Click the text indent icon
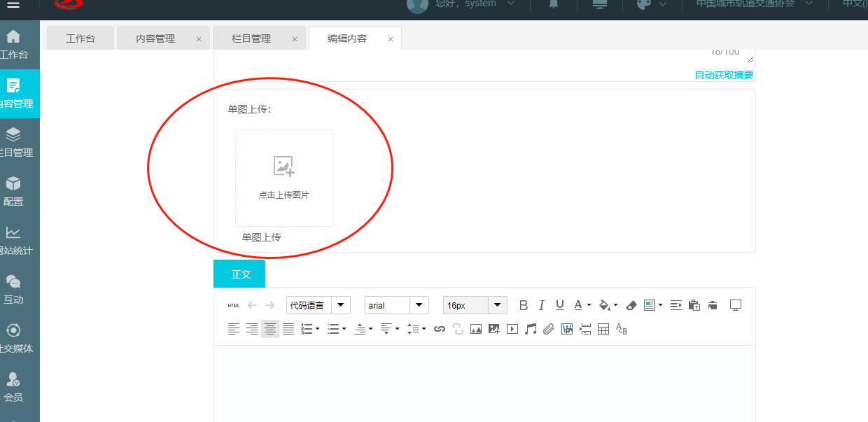 pyautogui.click(x=675, y=305)
